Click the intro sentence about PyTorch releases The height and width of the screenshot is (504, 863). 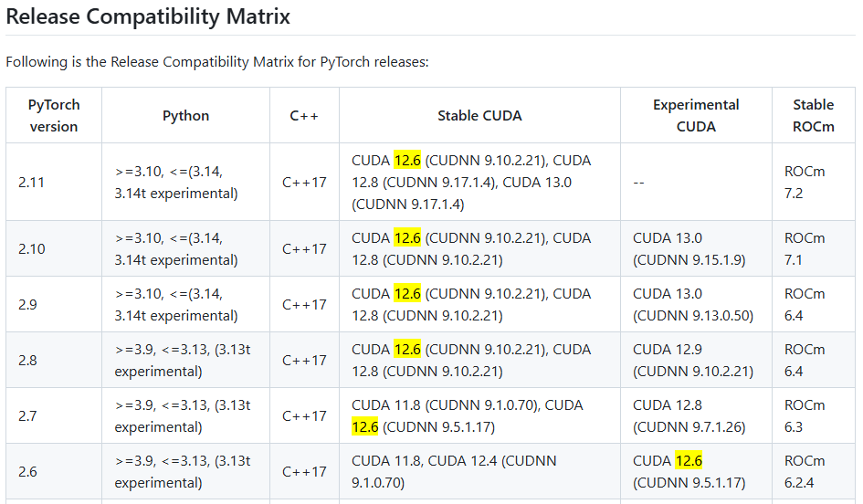click(x=216, y=61)
